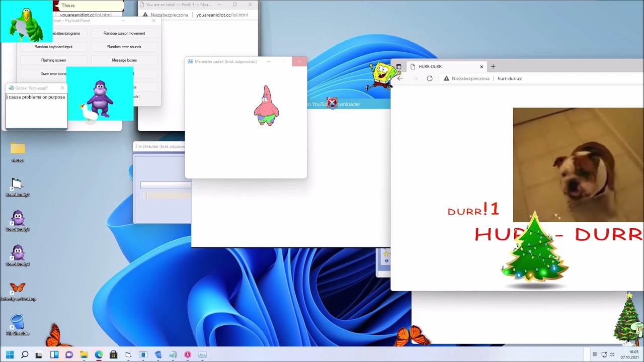The width and height of the screenshot is (644, 362).
Task: Open taskbar Search magnifier
Action: 25,354
